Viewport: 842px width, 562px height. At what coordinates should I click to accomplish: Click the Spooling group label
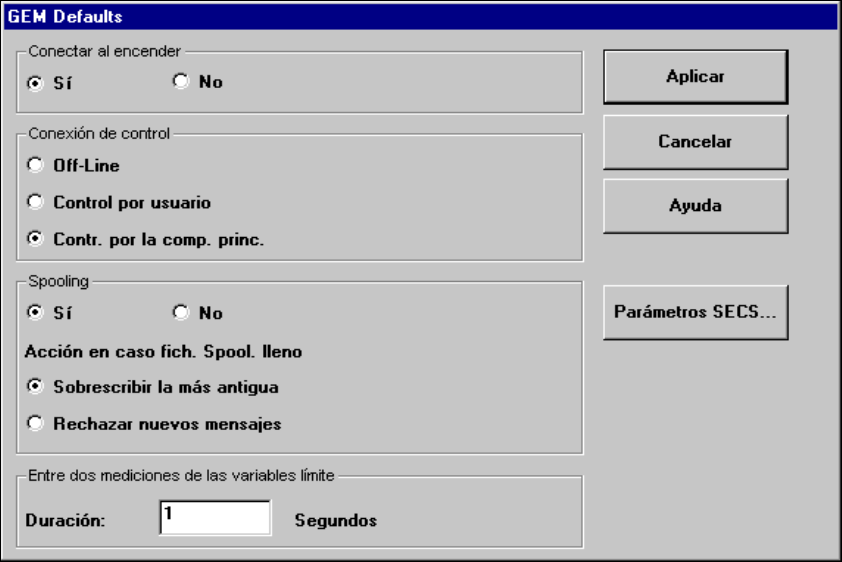point(59,281)
